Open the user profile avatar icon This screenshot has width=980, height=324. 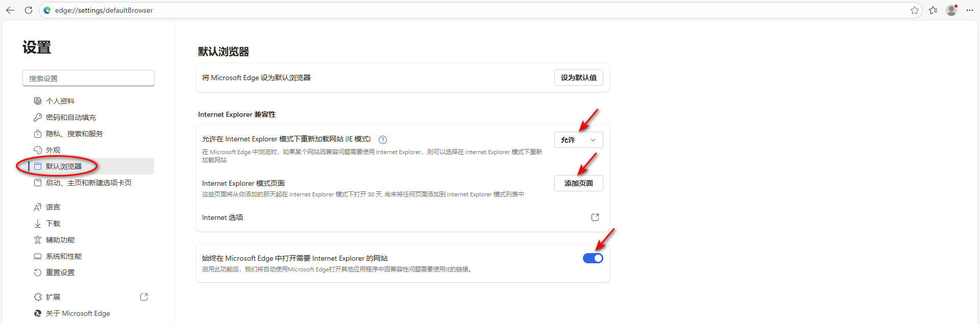(951, 10)
